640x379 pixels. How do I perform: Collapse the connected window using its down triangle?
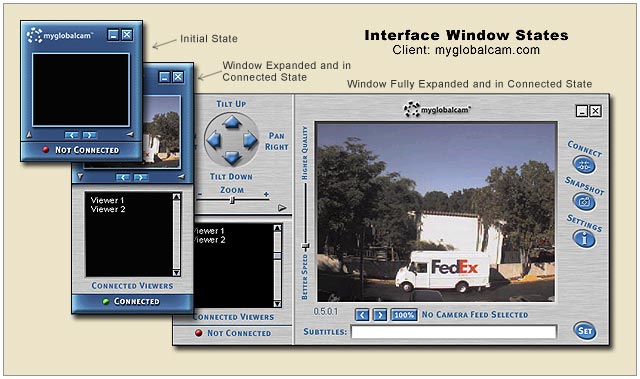80,177
